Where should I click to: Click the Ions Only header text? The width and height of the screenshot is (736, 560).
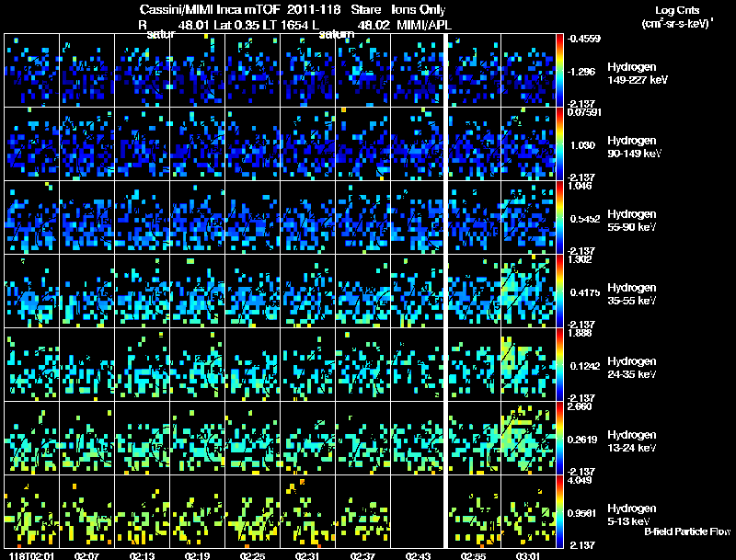coord(419,10)
